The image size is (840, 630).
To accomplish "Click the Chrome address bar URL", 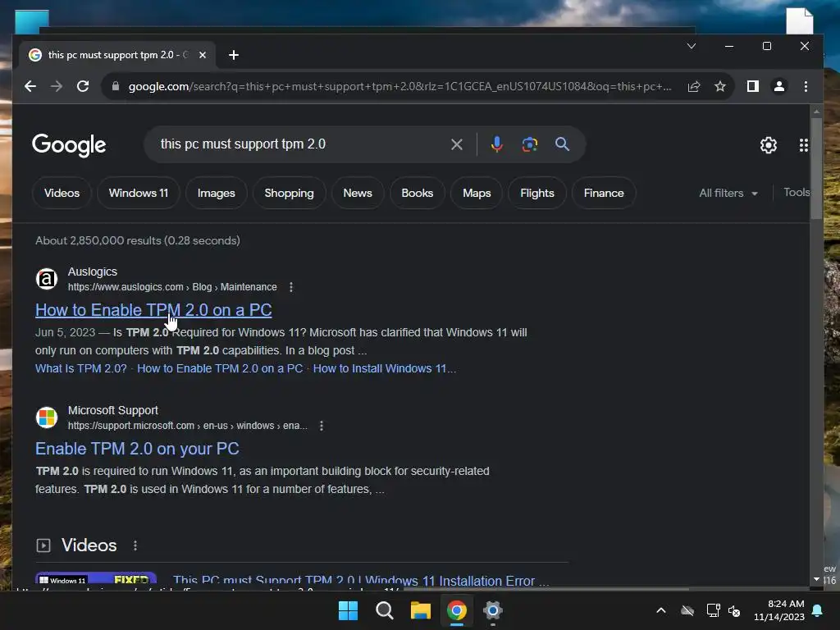I will tap(399, 86).
